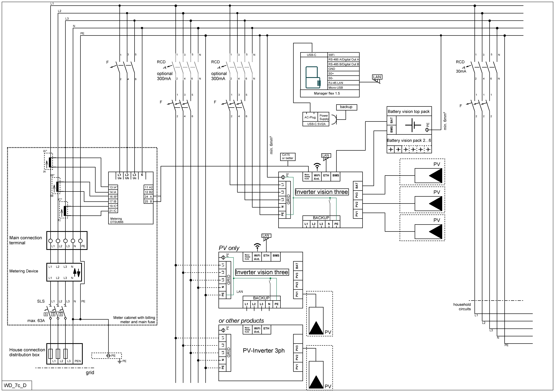Image resolution: width=555 pixels, height=392 pixels.
Task: Click the PV-Inverter 3ph label
Action: (263, 350)
